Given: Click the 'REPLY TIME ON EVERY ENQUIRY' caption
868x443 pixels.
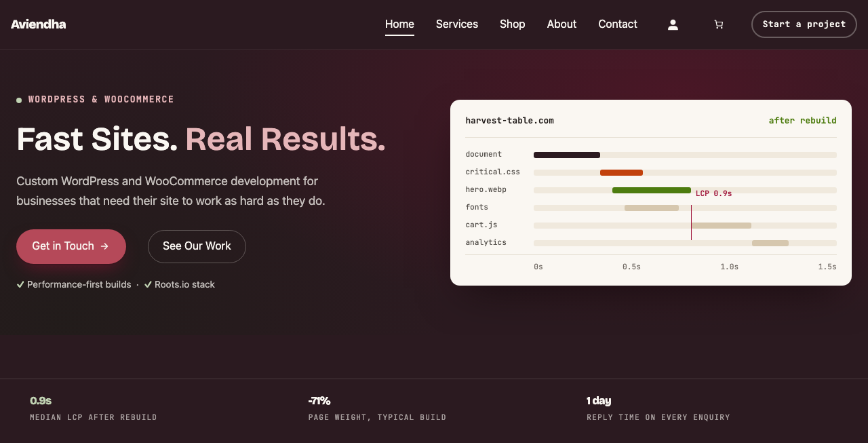Looking at the screenshot, I should [x=658, y=417].
